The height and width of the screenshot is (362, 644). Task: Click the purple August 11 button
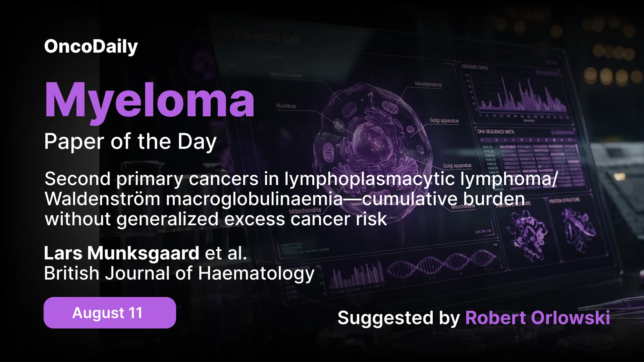pyautogui.click(x=110, y=313)
